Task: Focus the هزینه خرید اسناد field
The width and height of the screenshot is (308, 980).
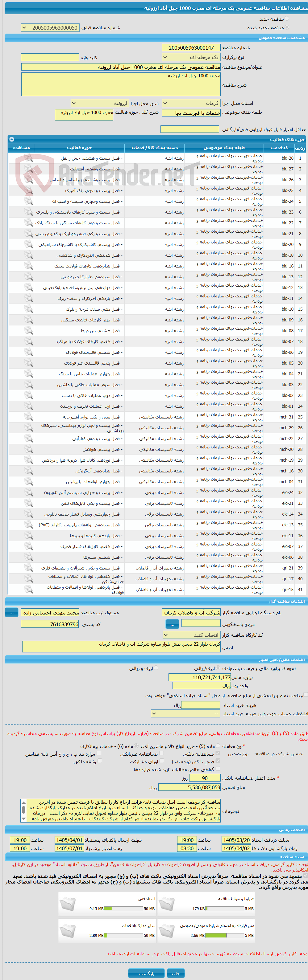Action: point(201,705)
